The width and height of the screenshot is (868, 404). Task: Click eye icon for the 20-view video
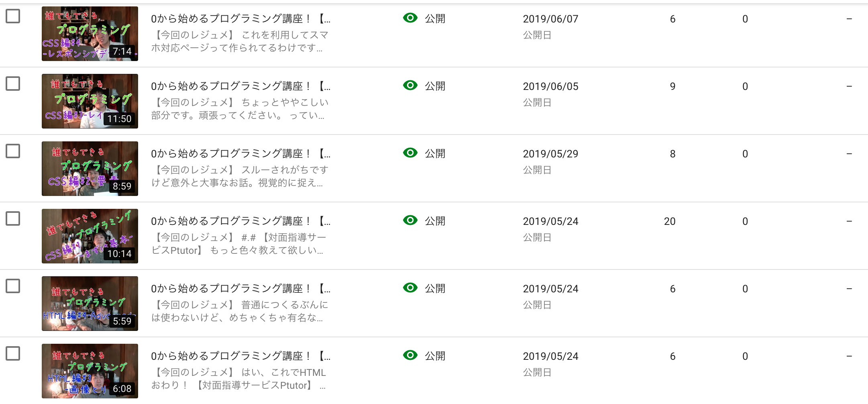410,220
